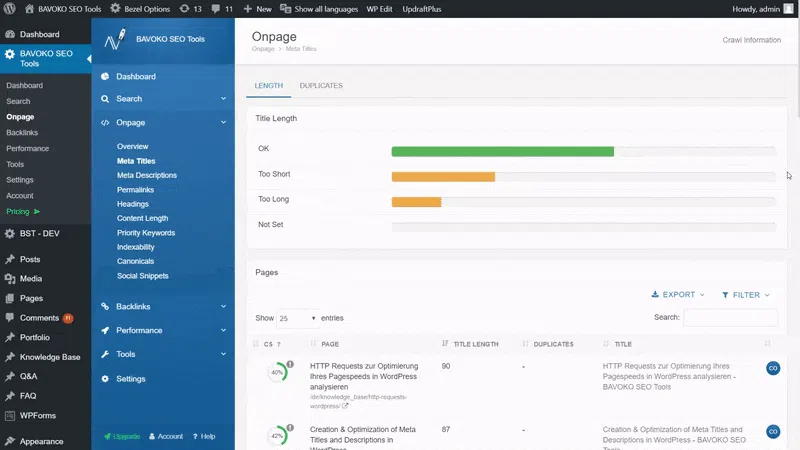Open Priority Keywords in Onpage submenu
Screen dimensions: 800x450
pyautogui.click(x=146, y=233)
